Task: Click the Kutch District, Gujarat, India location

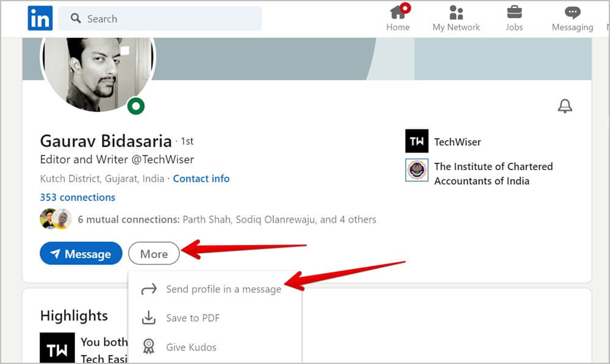Action: click(x=102, y=179)
